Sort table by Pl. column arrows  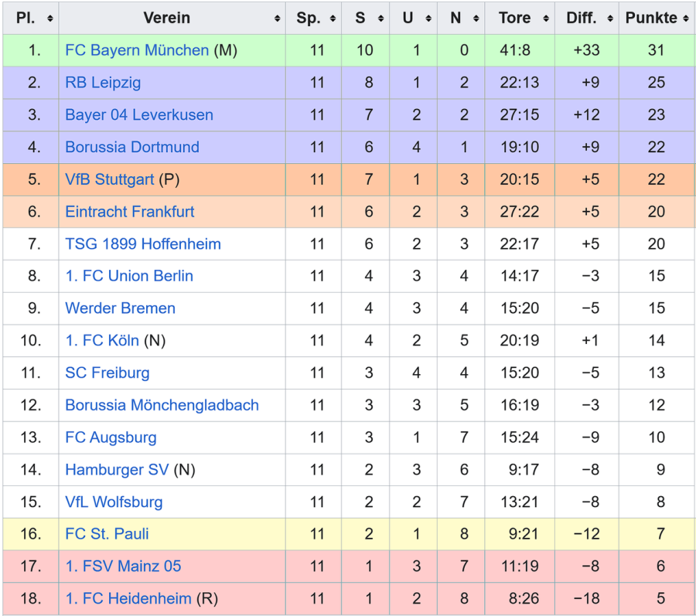[50, 19]
